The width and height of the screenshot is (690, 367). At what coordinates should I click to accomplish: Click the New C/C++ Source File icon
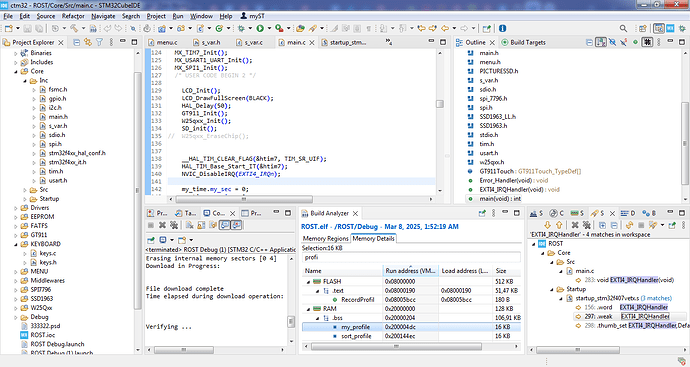[x=200, y=29]
